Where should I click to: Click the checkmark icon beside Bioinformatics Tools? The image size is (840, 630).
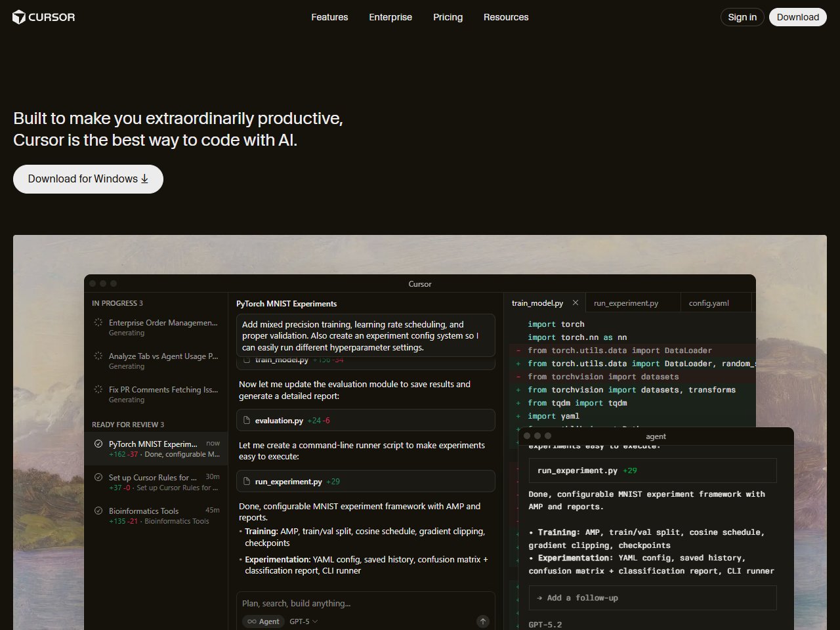coord(98,511)
